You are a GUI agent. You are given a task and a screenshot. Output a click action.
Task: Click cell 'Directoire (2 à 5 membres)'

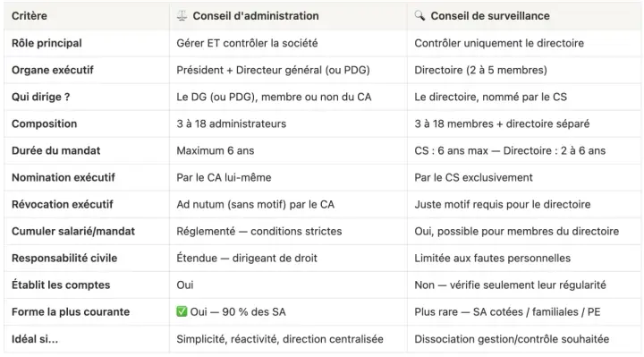click(x=480, y=71)
